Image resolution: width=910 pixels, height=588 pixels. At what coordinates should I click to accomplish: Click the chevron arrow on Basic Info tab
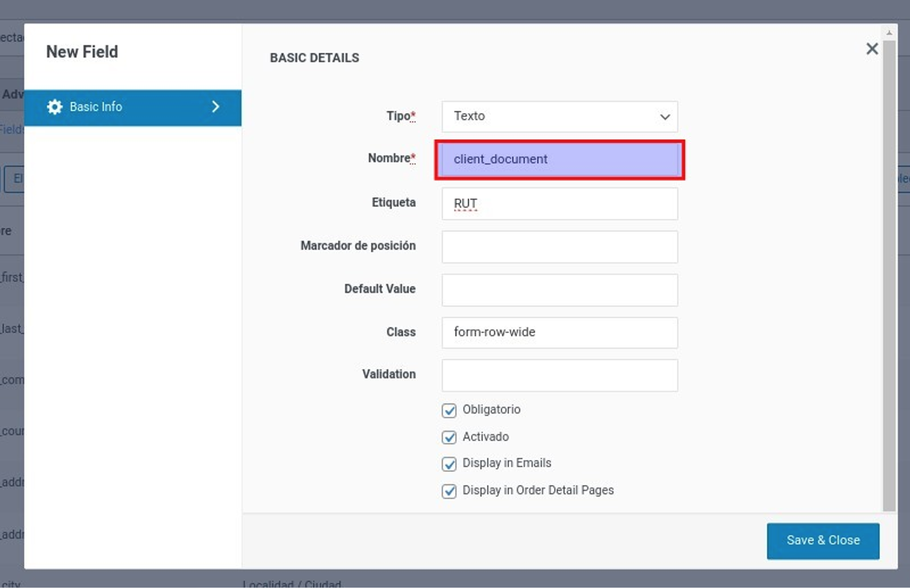[216, 107]
